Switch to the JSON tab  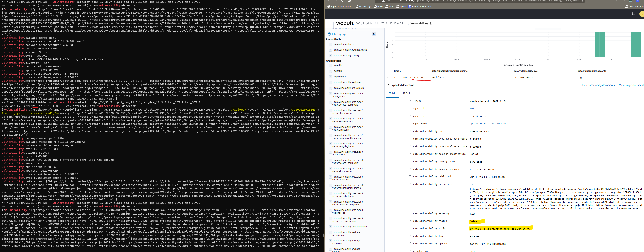pyautogui.click(x=406, y=94)
